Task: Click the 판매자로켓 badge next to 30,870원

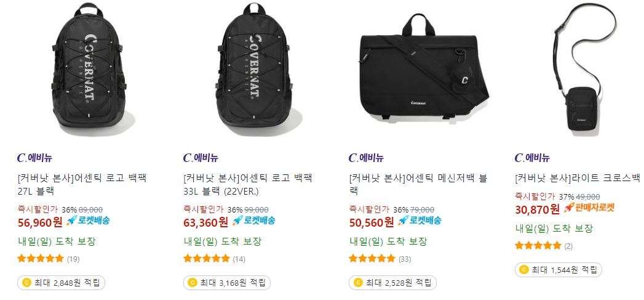Action: [589, 208]
